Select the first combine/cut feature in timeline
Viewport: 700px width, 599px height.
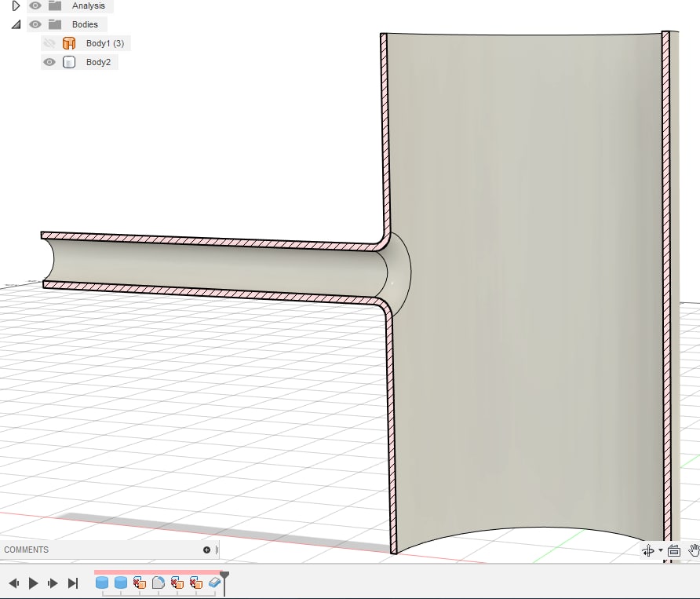(x=140, y=583)
